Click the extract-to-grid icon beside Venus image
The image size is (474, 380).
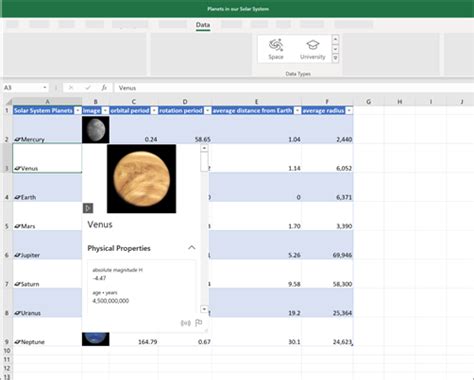click(88, 208)
